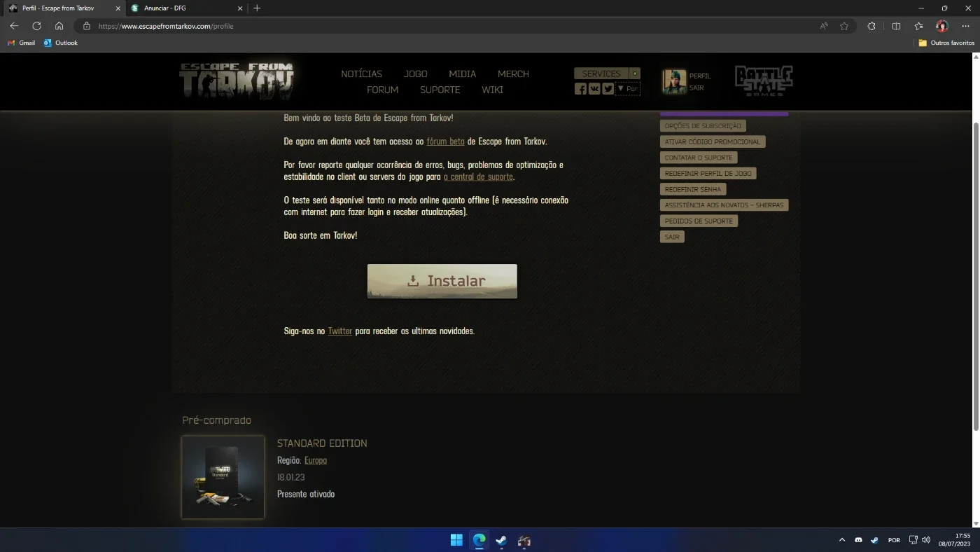The width and height of the screenshot is (980, 552).
Task: Reload the page with refresh icon
Action: click(x=36, y=26)
